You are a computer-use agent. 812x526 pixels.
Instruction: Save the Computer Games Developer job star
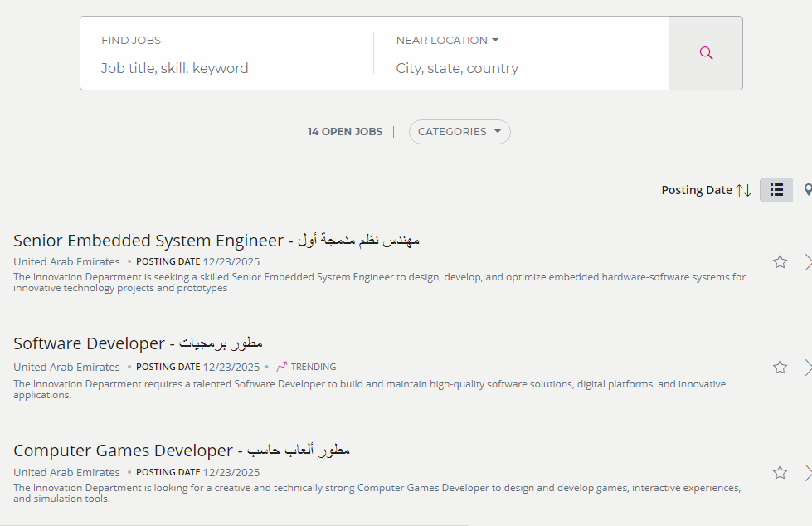(780, 473)
